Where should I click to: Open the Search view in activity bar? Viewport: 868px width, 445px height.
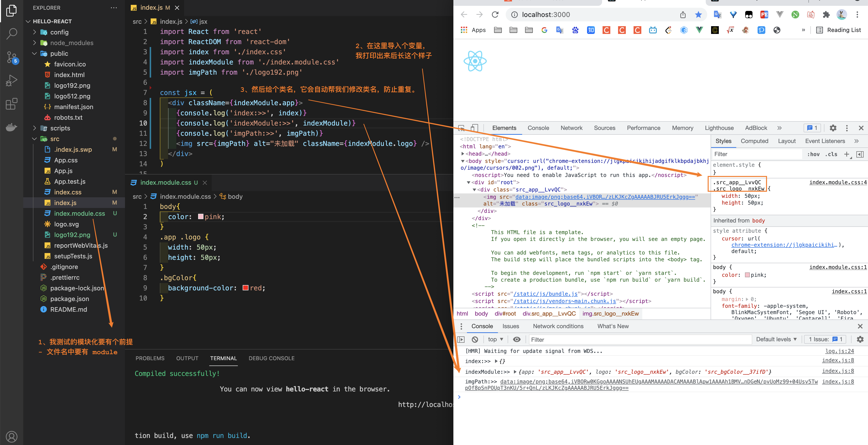point(11,34)
